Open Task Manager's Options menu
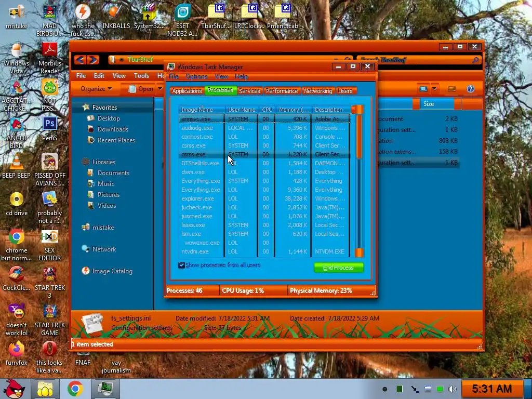This screenshot has height=399, width=532. [x=196, y=77]
